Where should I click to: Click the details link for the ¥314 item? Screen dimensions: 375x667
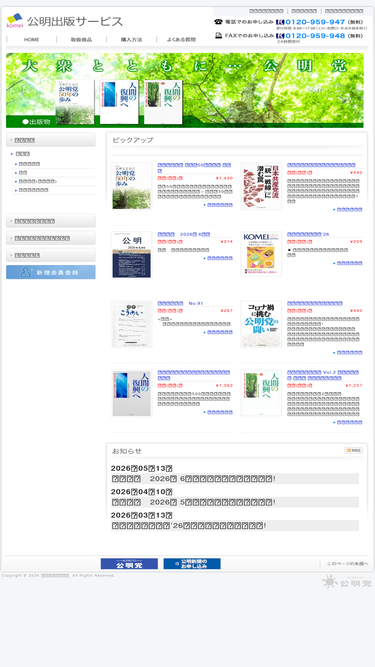tap(220, 258)
